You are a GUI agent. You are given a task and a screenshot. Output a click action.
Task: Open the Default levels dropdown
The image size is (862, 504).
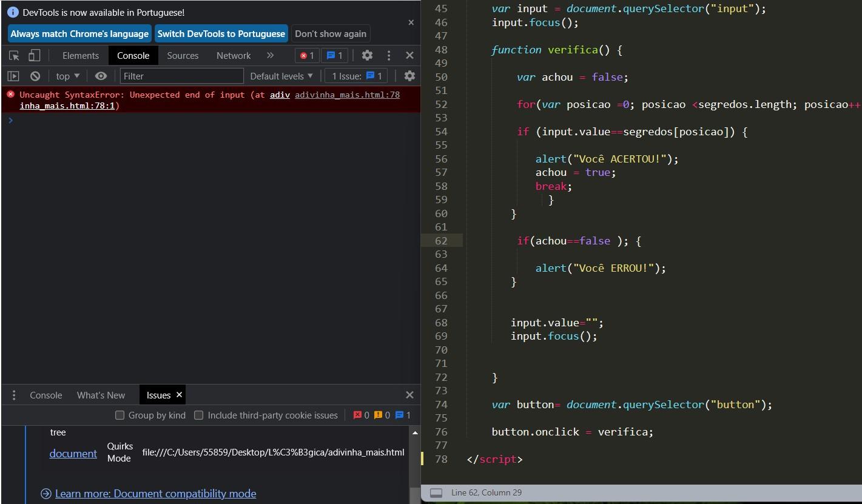point(281,76)
